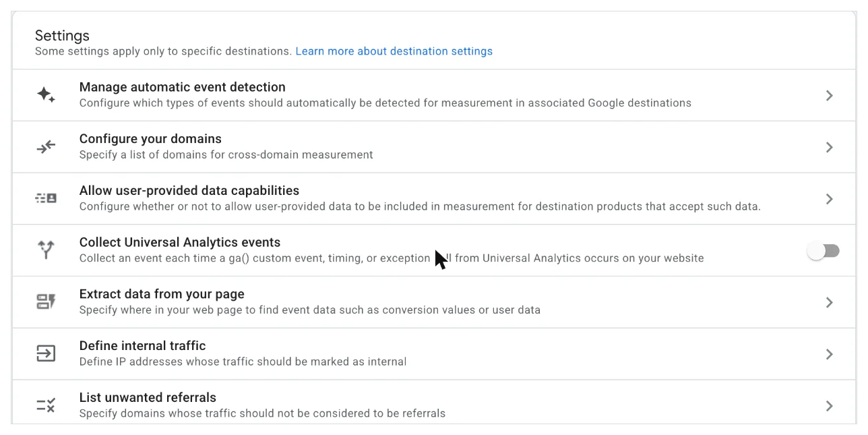
Task: Click 'Define IP addresses whose traffic should be marked as internal'
Action: tap(243, 361)
